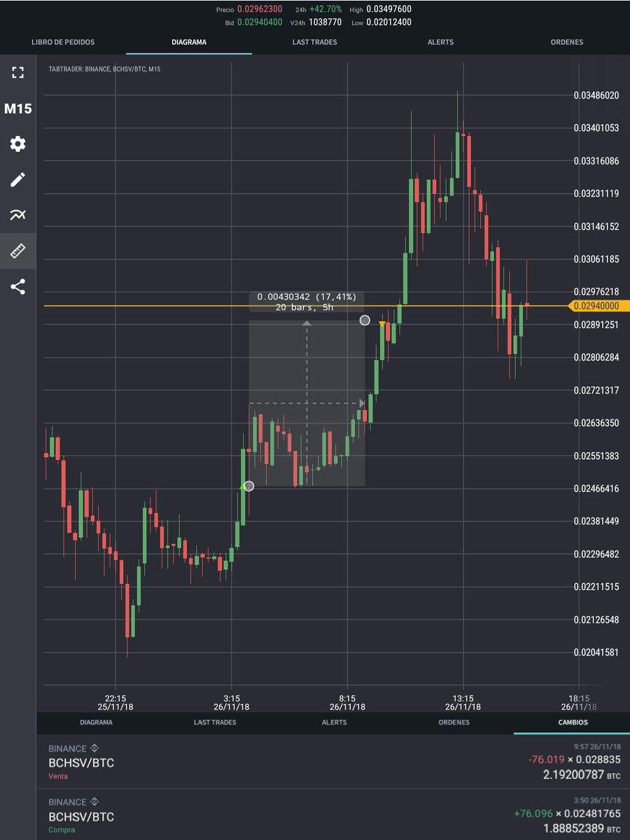This screenshot has width=630, height=840.
Task: Click V24h value 1038770
Action: [x=325, y=22]
